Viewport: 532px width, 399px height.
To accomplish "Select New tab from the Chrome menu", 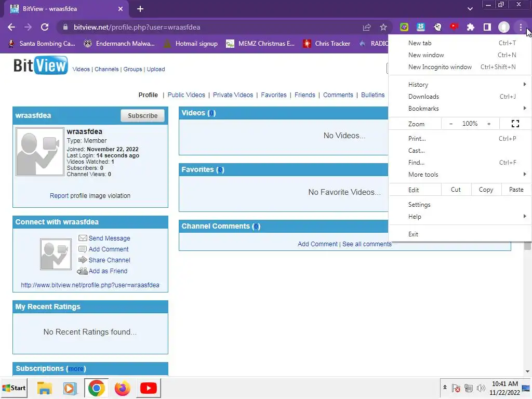I will [x=460, y=43].
